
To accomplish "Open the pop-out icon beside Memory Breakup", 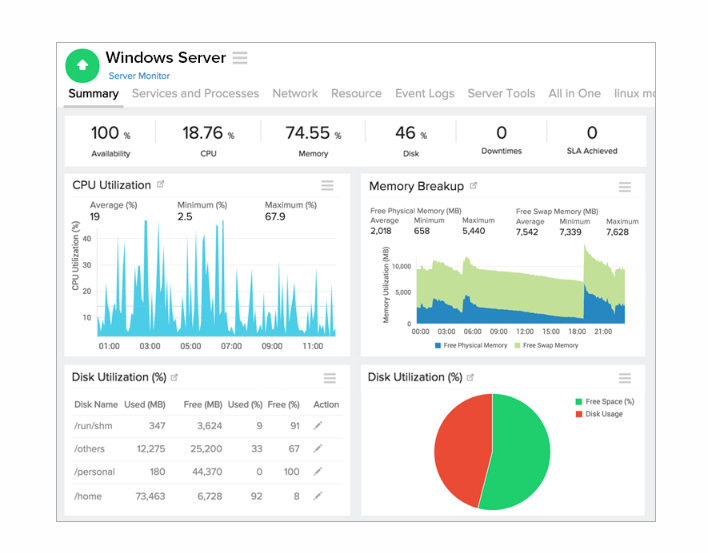I will coord(474,186).
